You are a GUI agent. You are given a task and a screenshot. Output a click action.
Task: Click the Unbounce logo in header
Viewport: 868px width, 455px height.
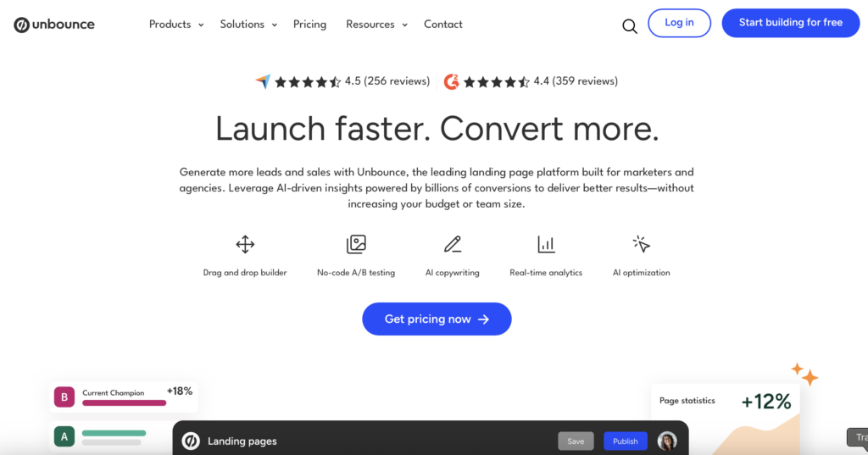[54, 25]
